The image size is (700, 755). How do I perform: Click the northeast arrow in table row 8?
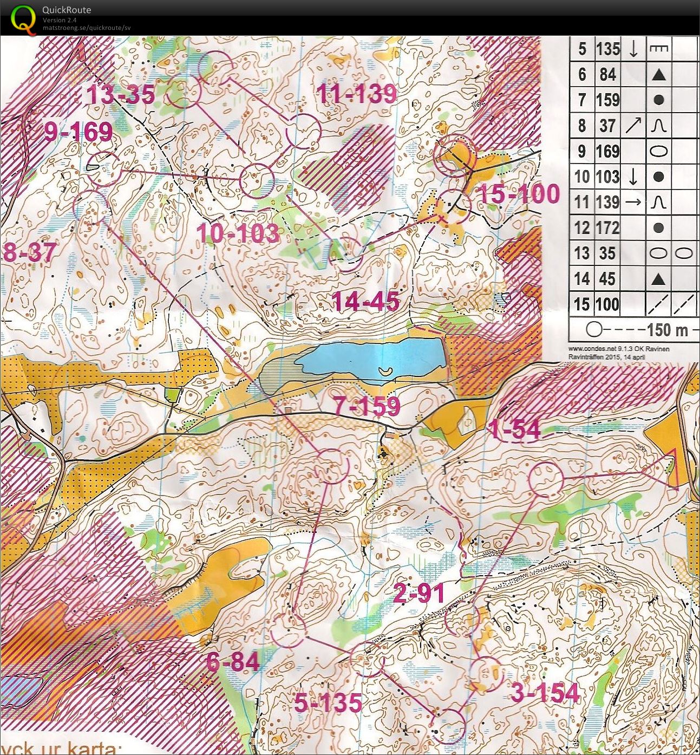(633, 126)
